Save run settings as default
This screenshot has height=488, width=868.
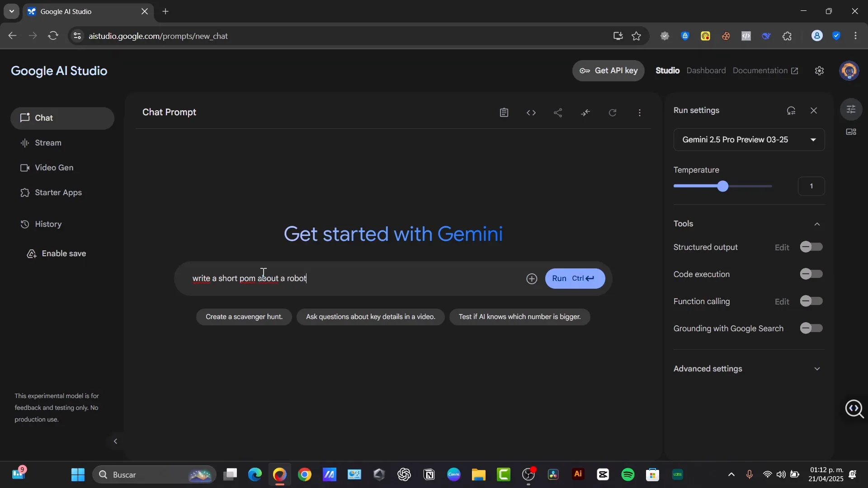(x=792, y=110)
